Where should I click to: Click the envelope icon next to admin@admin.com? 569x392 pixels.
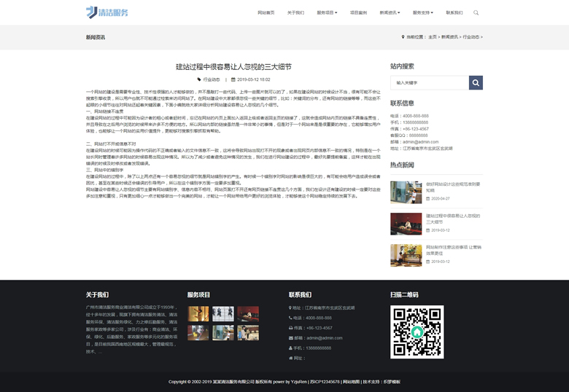click(291, 338)
